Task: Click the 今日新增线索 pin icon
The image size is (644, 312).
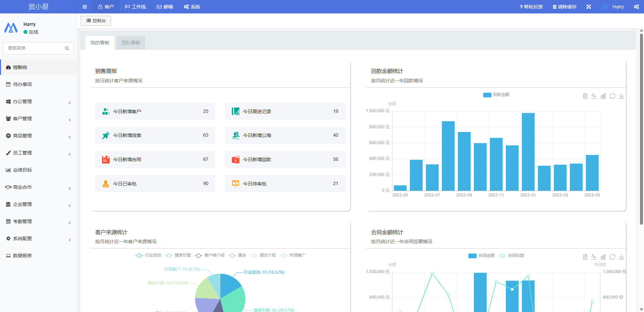Action: (106, 135)
